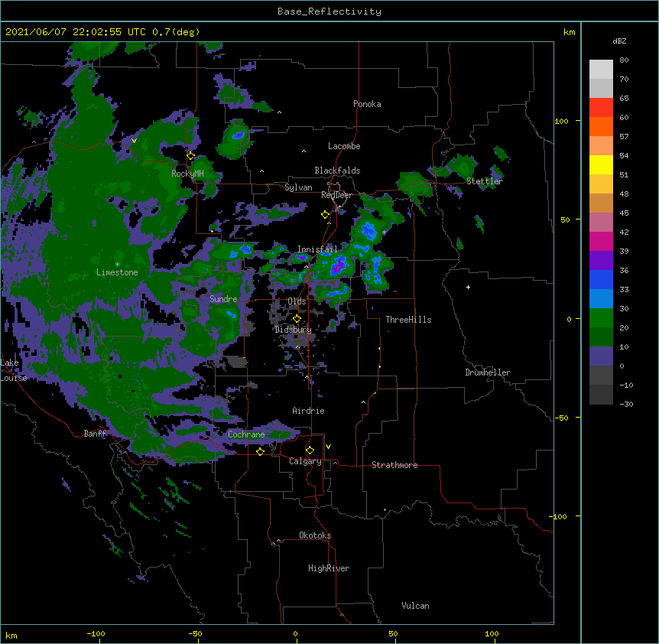
Task: Click the Airdrie city label
Action: click(x=308, y=411)
